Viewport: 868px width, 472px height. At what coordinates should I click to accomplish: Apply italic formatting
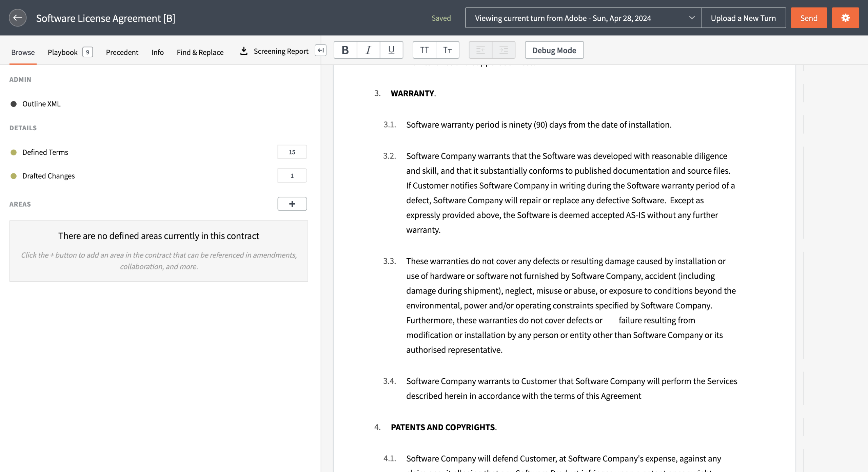[x=368, y=50]
